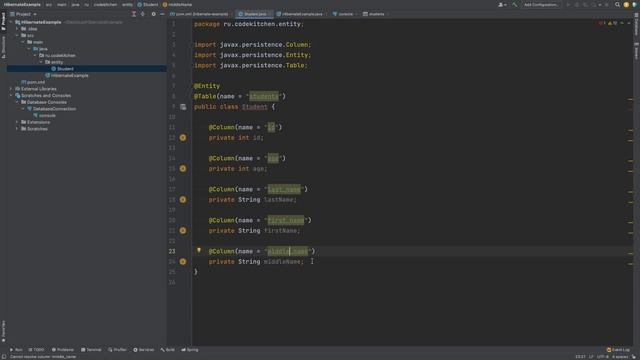This screenshot has height=360, width=640.
Task: Collapse the src folder
Action: 17,36
